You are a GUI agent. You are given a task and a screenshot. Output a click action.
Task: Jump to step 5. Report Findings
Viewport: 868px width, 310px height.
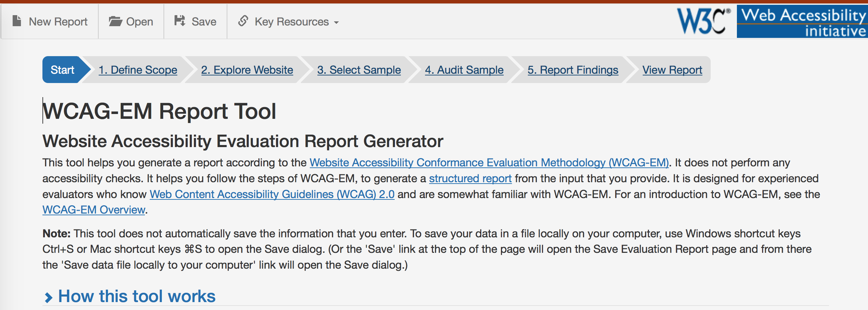(x=573, y=70)
